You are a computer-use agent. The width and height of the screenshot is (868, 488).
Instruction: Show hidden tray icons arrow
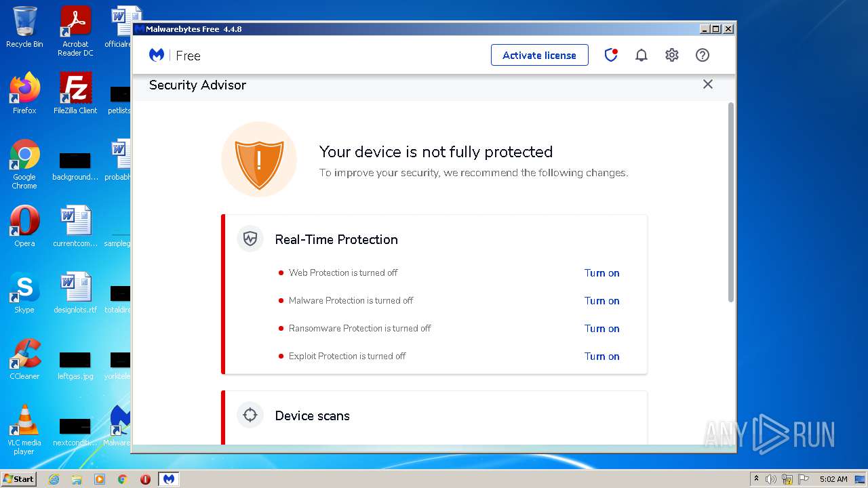tap(756, 479)
